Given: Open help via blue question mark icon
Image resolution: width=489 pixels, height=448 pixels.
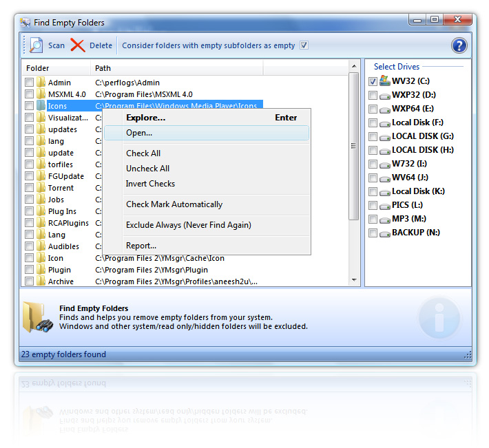Looking at the screenshot, I should coord(459,46).
